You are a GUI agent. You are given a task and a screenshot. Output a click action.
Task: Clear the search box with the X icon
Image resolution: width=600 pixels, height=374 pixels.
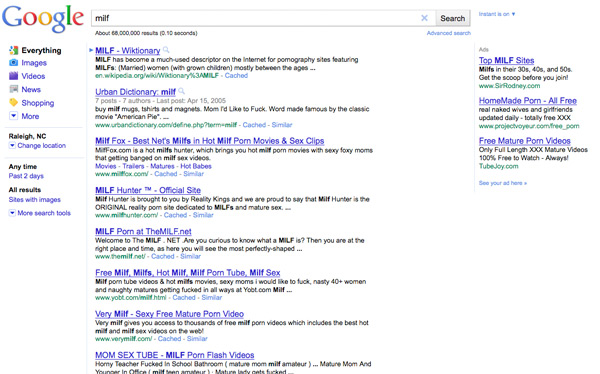424,18
